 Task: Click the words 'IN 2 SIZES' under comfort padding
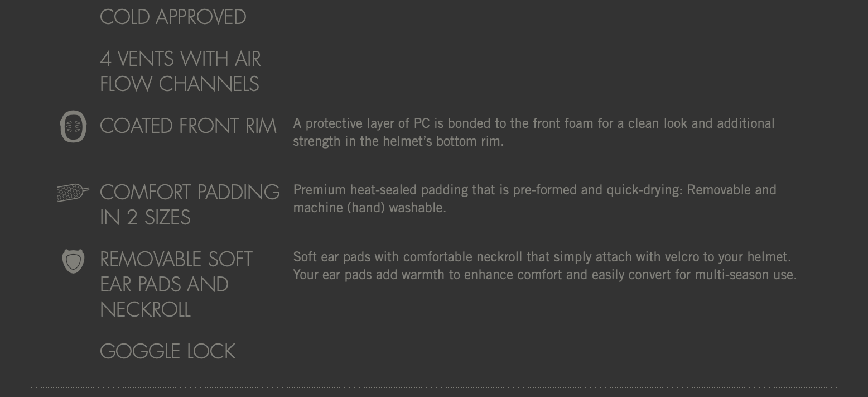click(145, 217)
